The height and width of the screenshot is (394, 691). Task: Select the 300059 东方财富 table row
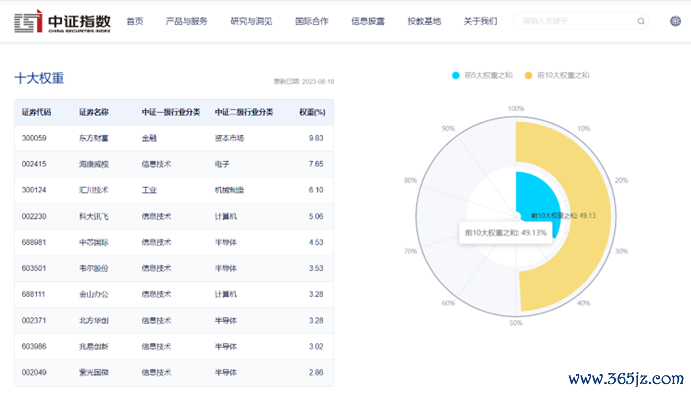coord(174,138)
